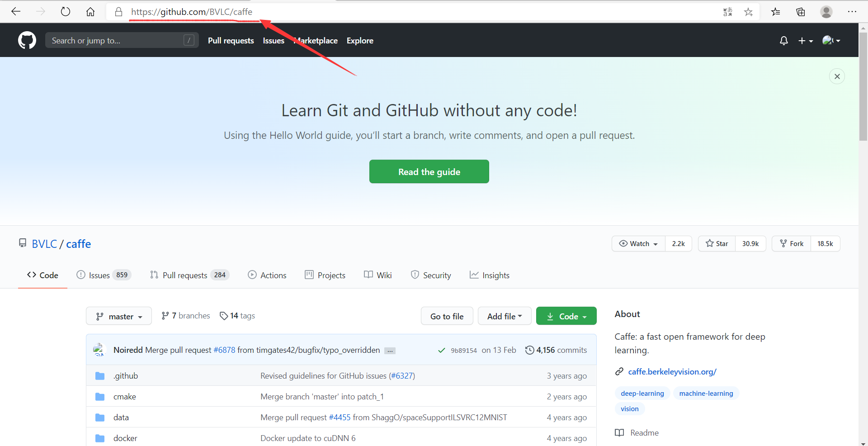Image resolution: width=868 pixels, height=446 pixels.
Task: Add this page to favorites with star icon
Action: (748, 12)
